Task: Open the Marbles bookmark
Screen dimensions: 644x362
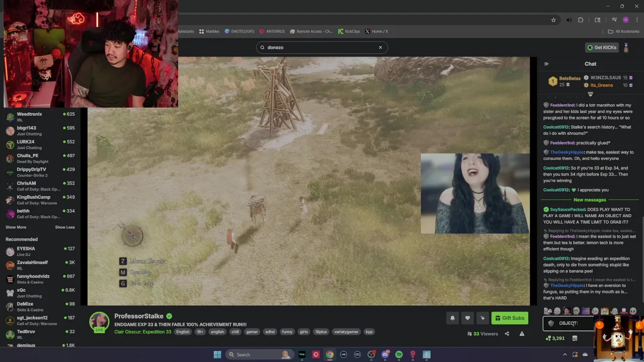Action: click(209, 31)
